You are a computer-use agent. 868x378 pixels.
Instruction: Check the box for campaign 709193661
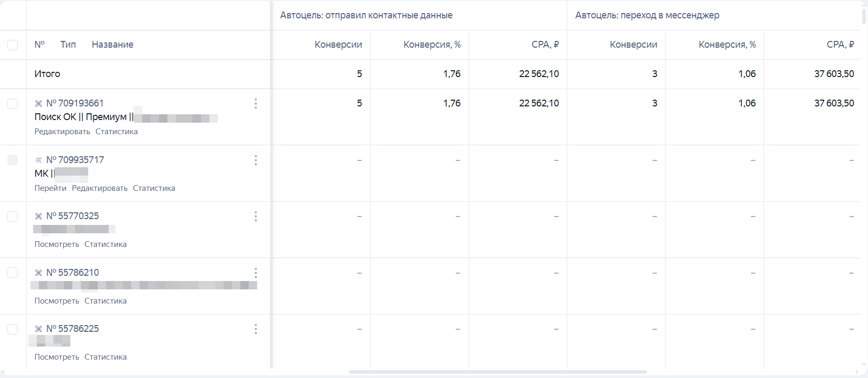(x=13, y=104)
